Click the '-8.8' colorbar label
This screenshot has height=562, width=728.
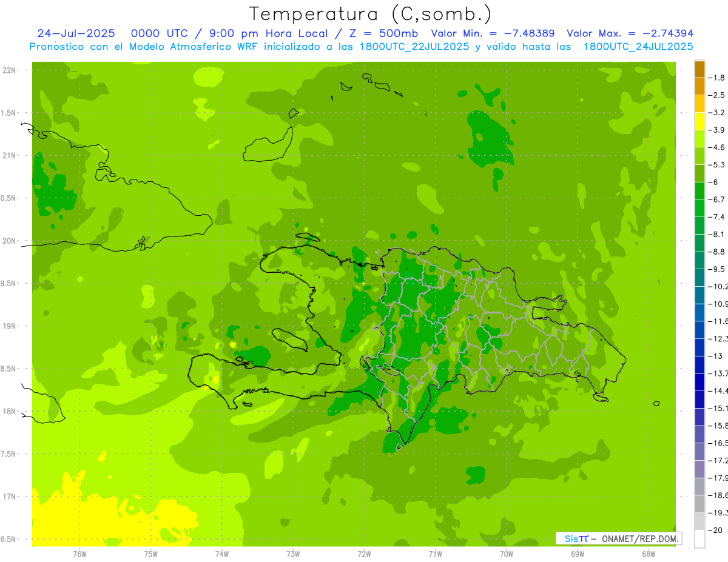point(718,252)
